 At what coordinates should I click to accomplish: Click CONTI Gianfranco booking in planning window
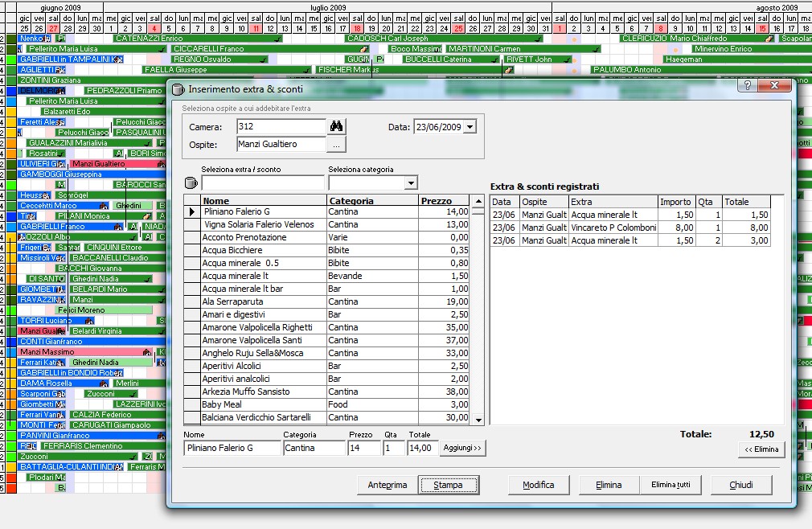92,342
